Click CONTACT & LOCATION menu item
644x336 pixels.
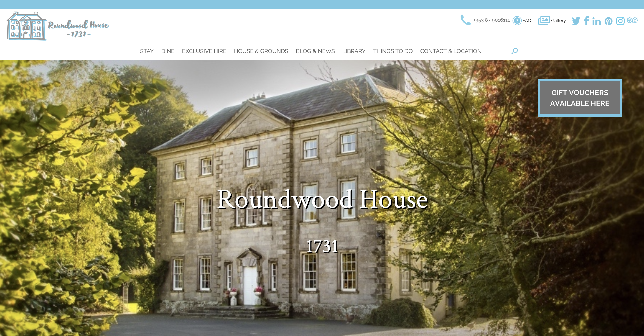pyautogui.click(x=450, y=51)
